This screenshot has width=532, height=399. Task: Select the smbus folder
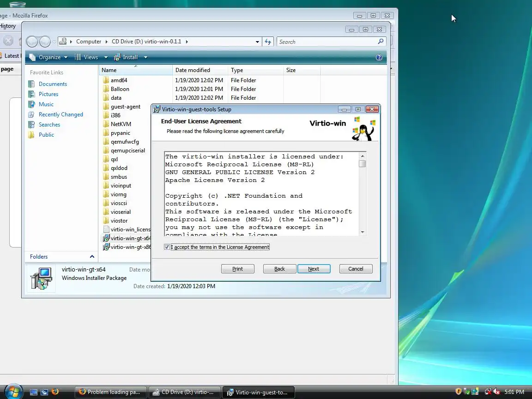click(119, 177)
